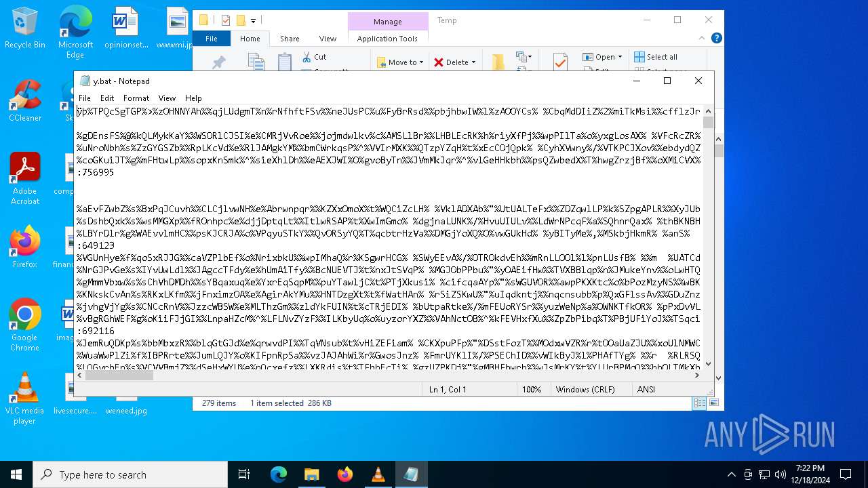Open Notepad's View menu

(167, 98)
